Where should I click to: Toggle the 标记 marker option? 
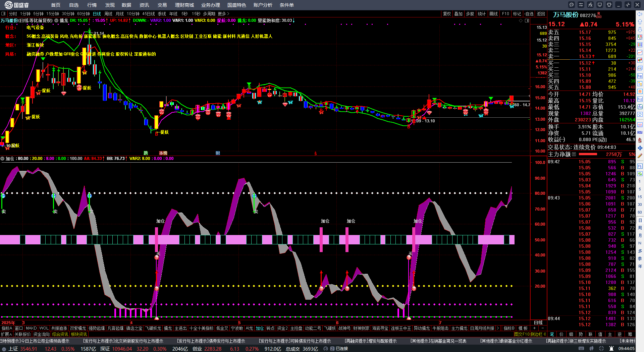tap(517, 14)
